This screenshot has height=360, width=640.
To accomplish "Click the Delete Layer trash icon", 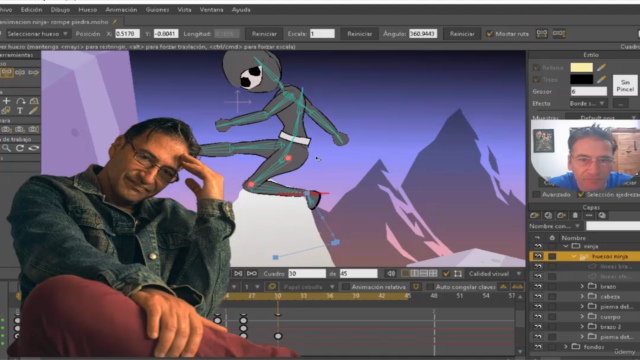I will click(575, 215).
